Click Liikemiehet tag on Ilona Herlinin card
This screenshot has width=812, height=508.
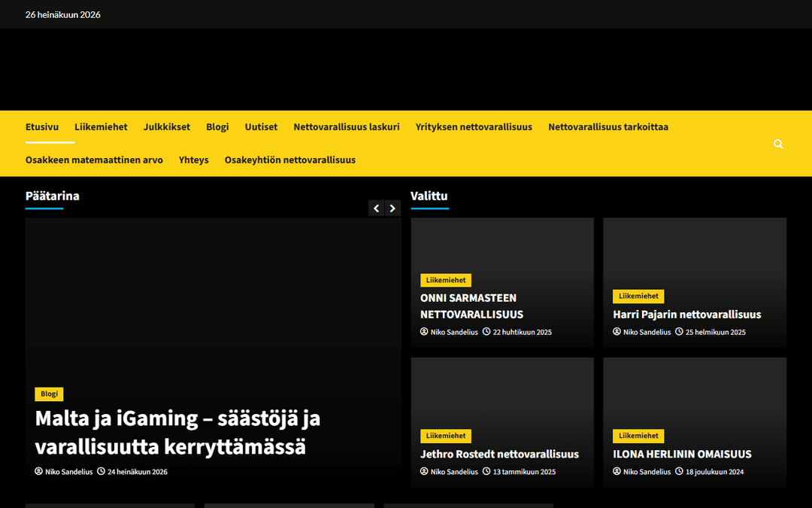pyautogui.click(x=638, y=436)
